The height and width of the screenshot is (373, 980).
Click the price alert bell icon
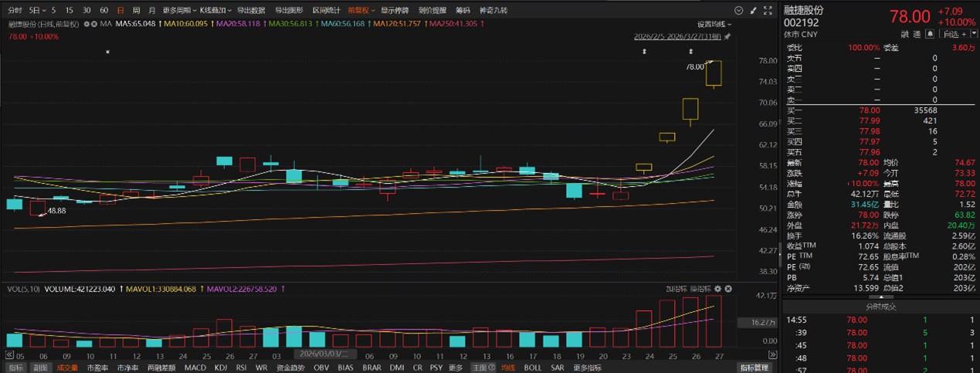(930, 34)
